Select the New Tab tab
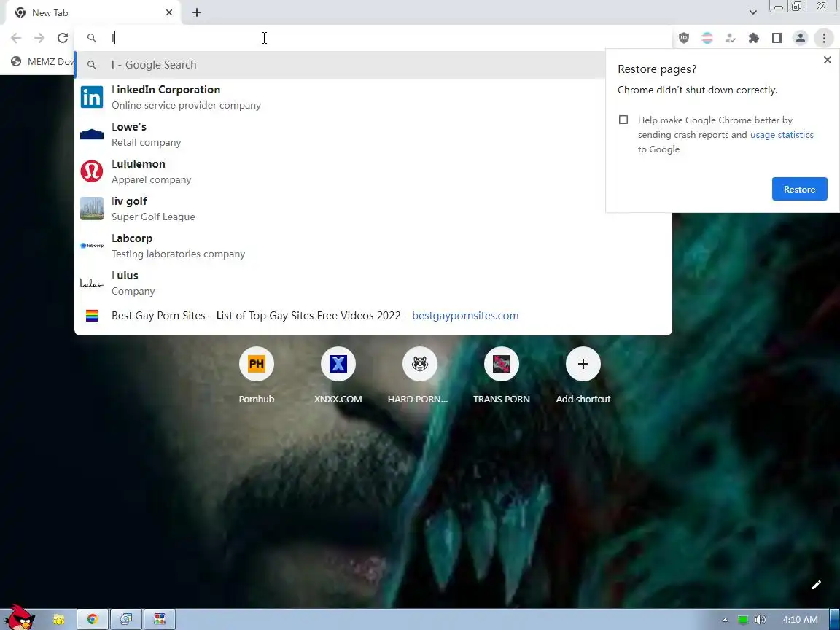This screenshot has height=630, width=840. tap(94, 12)
